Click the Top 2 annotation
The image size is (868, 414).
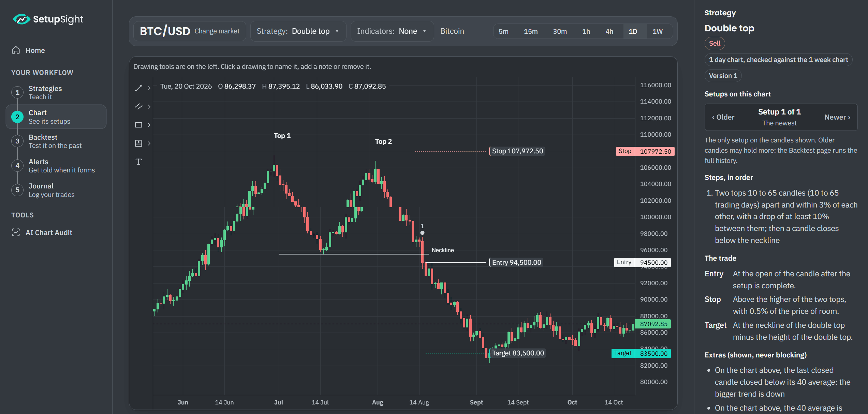point(383,141)
